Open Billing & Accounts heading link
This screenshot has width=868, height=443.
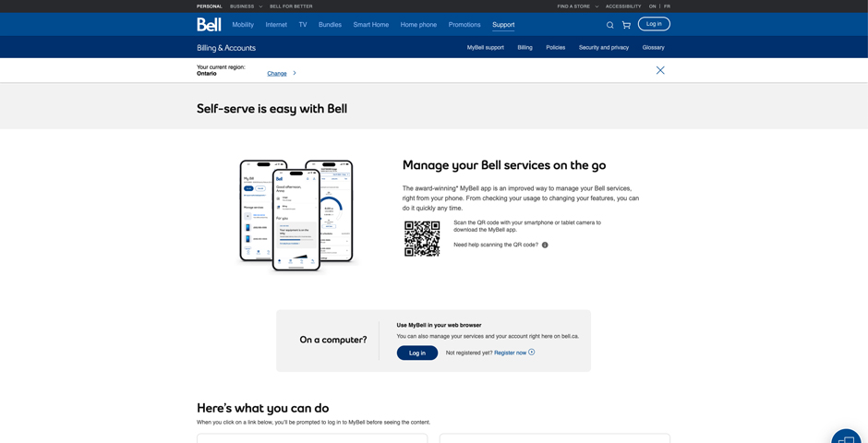coord(226,48)
